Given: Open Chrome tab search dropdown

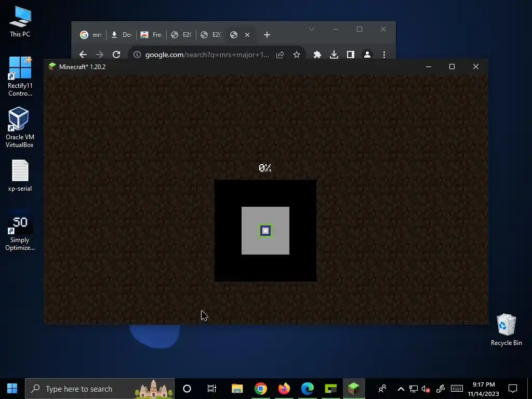Looking at the screenshot, I should pyautogui.click(x=312, y=29).
